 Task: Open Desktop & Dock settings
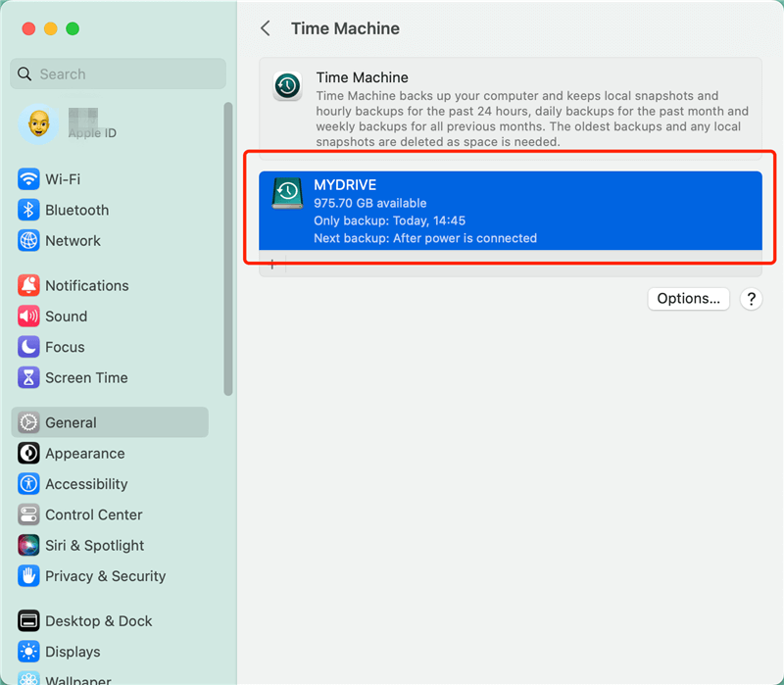[98, 621]
